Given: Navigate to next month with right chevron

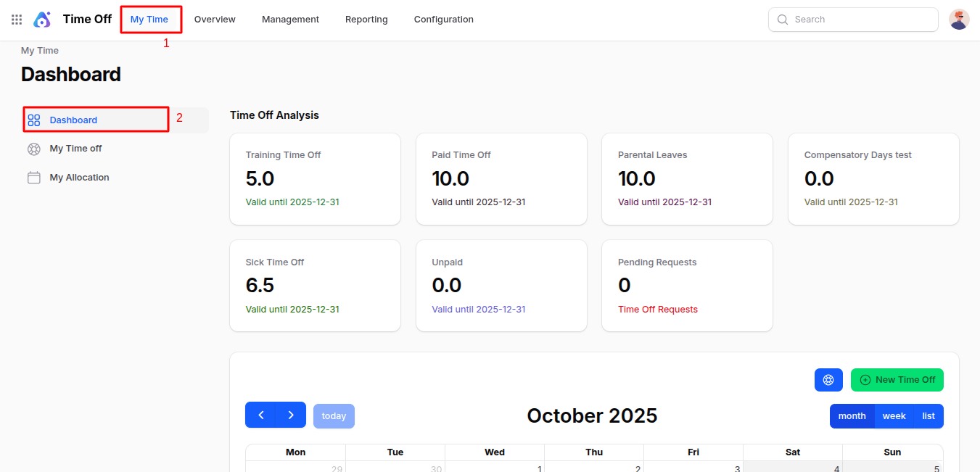Looking at the screenshot, I should click(x=290, y=415).
